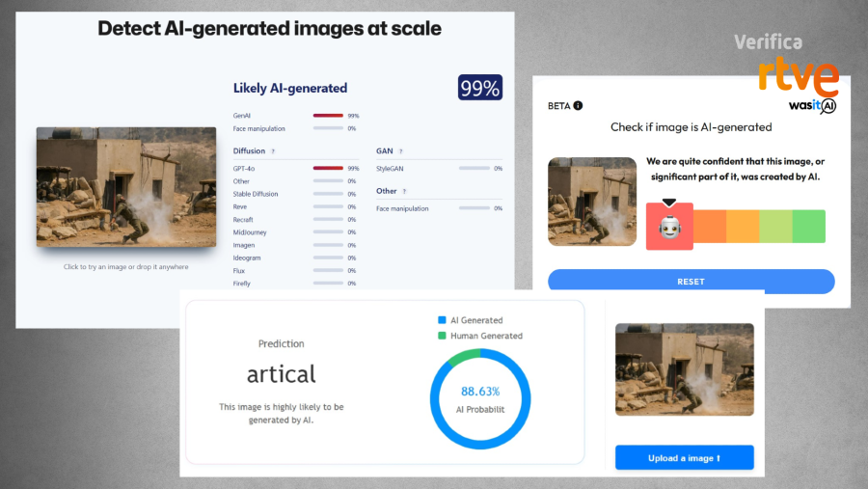Click the rtve logo
Viewport: 868px width, 489px height.
click(798, 76)
